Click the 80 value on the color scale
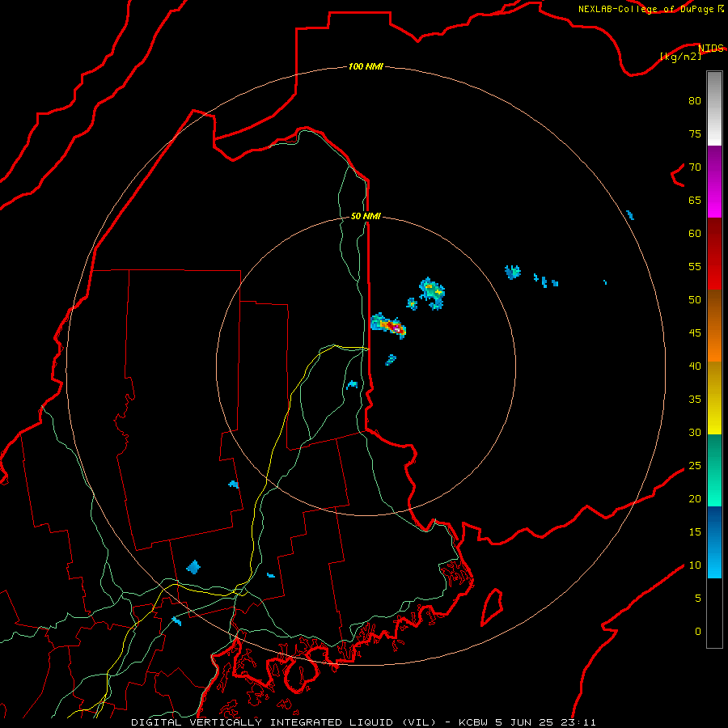The width and height of the screenshot is (728, 728). 695,100
